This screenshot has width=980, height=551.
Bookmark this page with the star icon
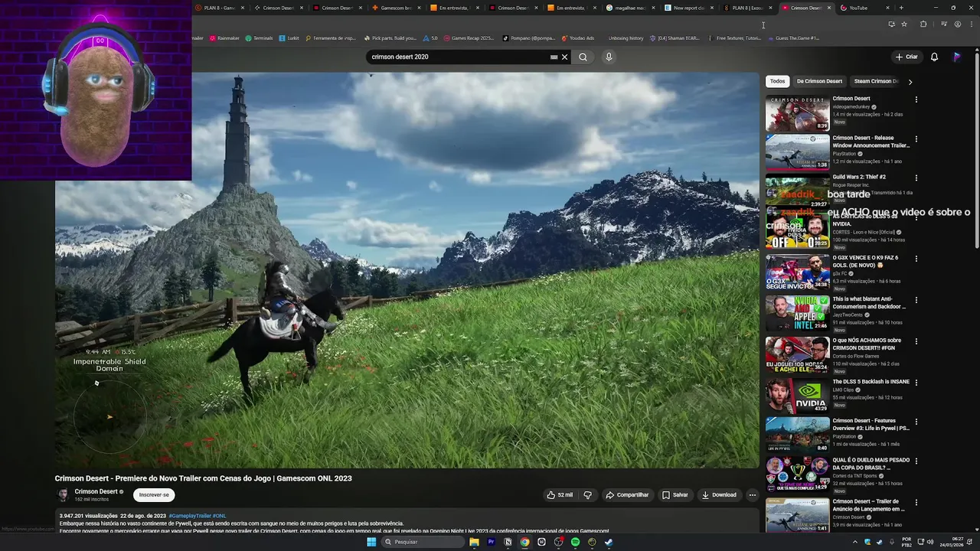904,24
